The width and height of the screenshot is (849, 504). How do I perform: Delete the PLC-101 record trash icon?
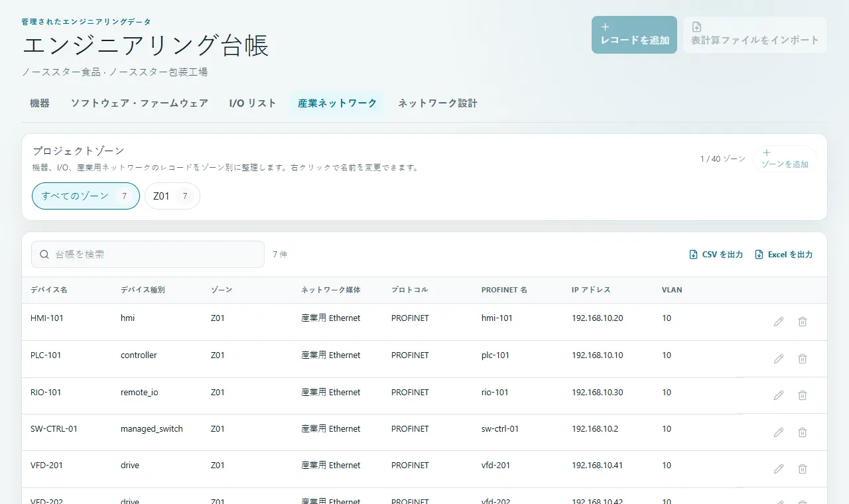pos(803,359)
